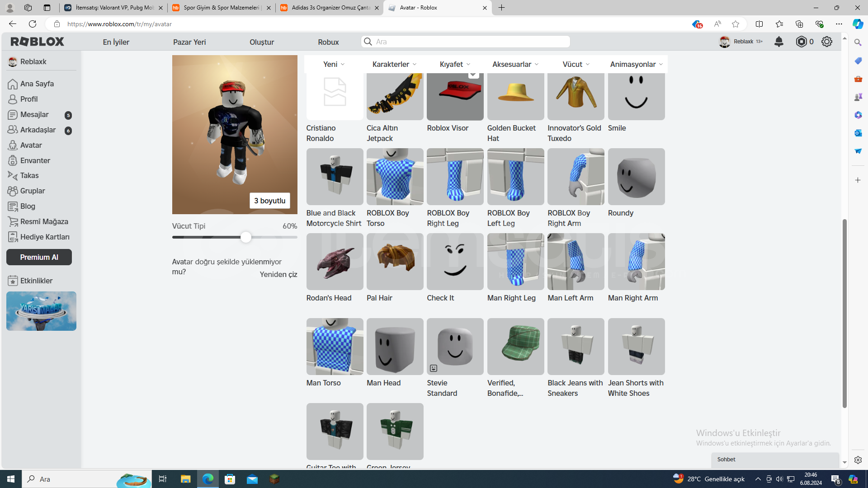Open Gruplar groups icon
This screenshot has width=868, height=488.
tap(13, 191)
